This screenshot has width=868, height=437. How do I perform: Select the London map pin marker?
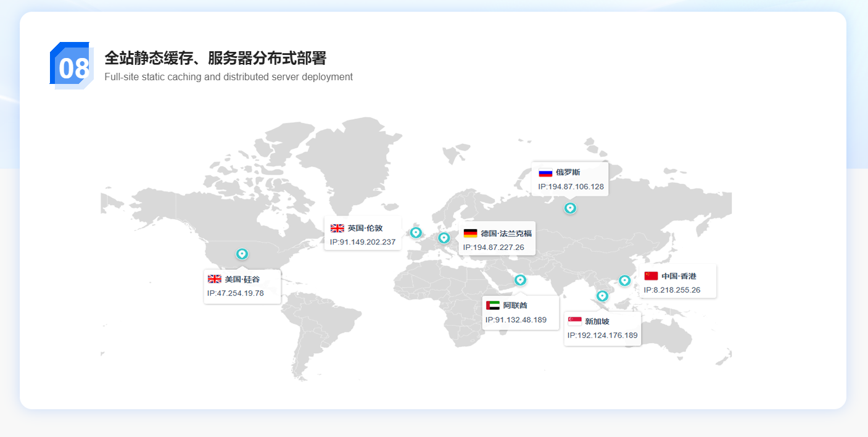point(416,233)
